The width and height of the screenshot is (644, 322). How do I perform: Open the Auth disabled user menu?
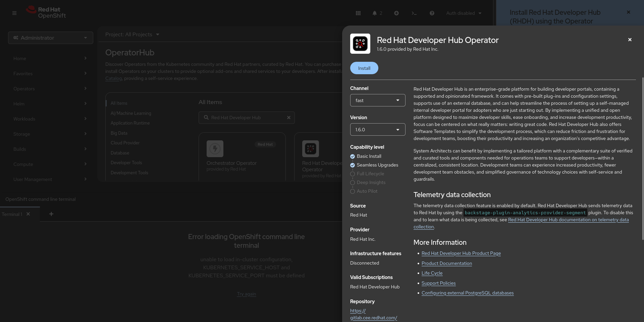click(464, 13)
